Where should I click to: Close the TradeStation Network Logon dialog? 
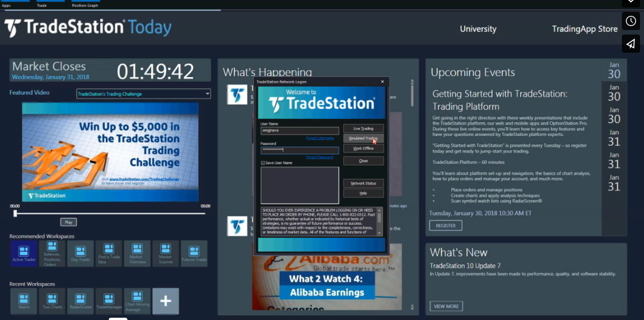(382, 82)
